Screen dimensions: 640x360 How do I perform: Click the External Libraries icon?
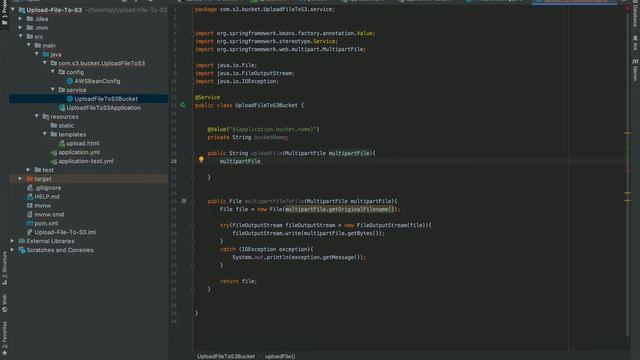[x=22, y=241]
